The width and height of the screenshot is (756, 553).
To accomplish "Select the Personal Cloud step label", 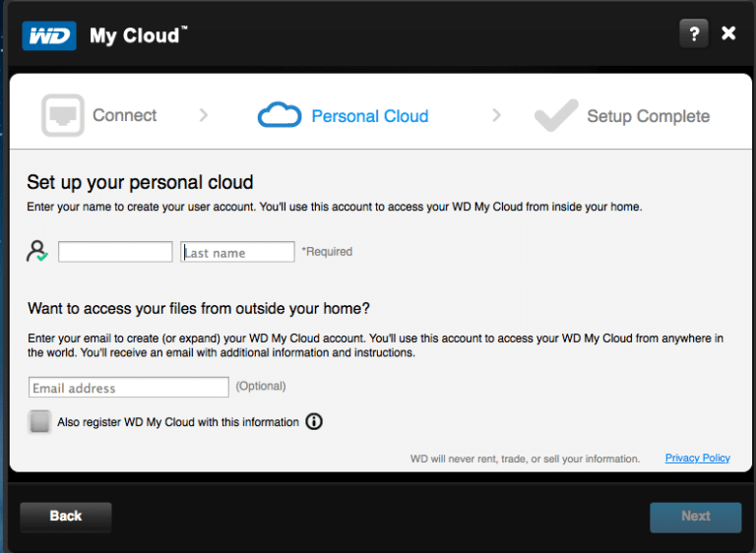I will point(370,116).
